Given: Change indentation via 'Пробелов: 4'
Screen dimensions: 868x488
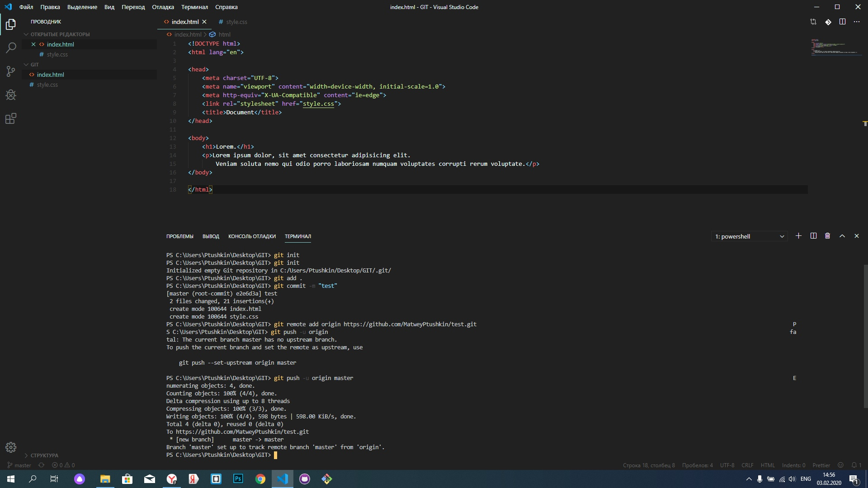Looking at the screenshot, I should (x=698, y=465).
